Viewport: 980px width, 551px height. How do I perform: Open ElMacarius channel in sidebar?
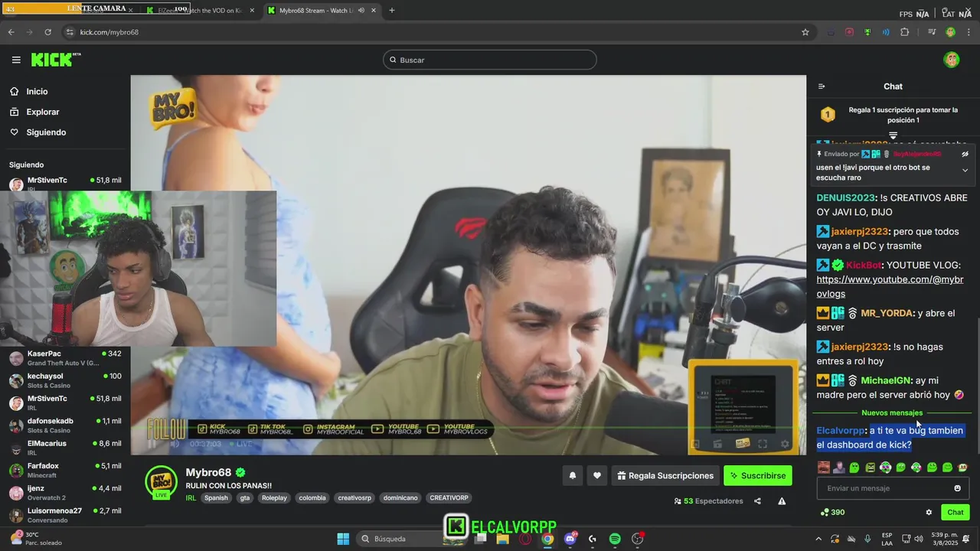(x=65, y=447)
